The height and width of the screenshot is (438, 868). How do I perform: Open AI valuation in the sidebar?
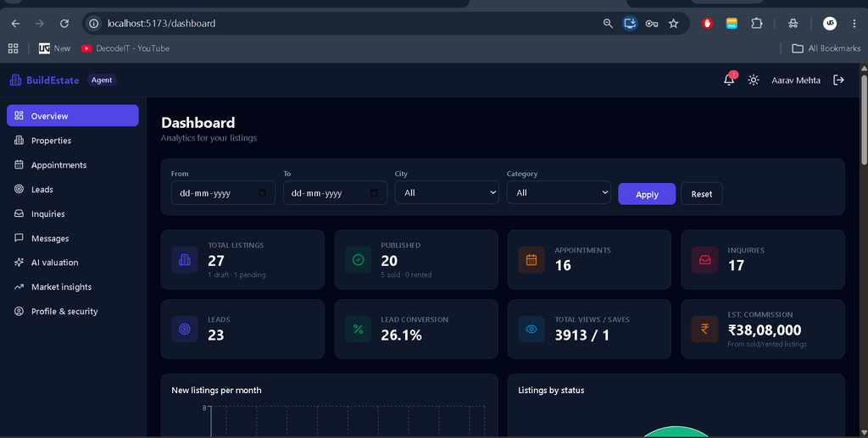click(x=73, y=262)
